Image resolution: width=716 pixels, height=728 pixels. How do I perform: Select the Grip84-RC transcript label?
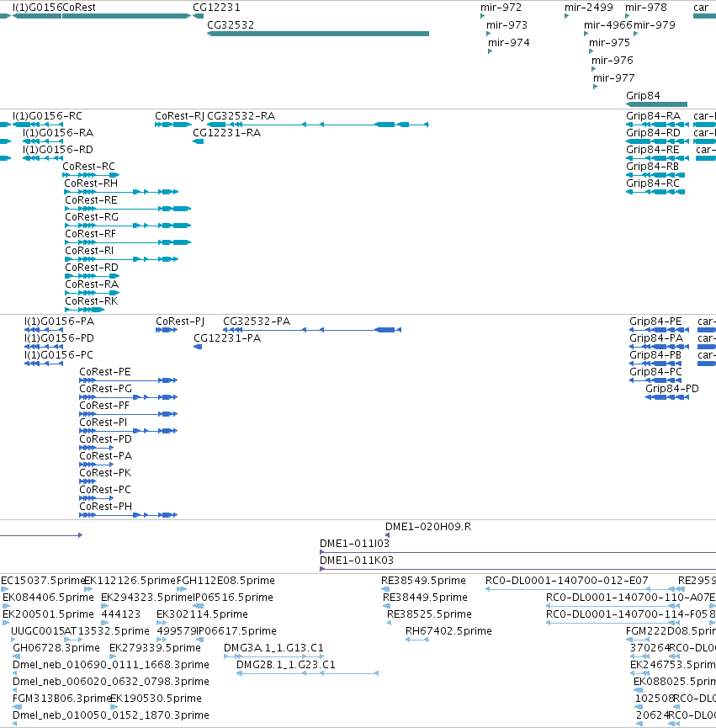click(653, 183)
